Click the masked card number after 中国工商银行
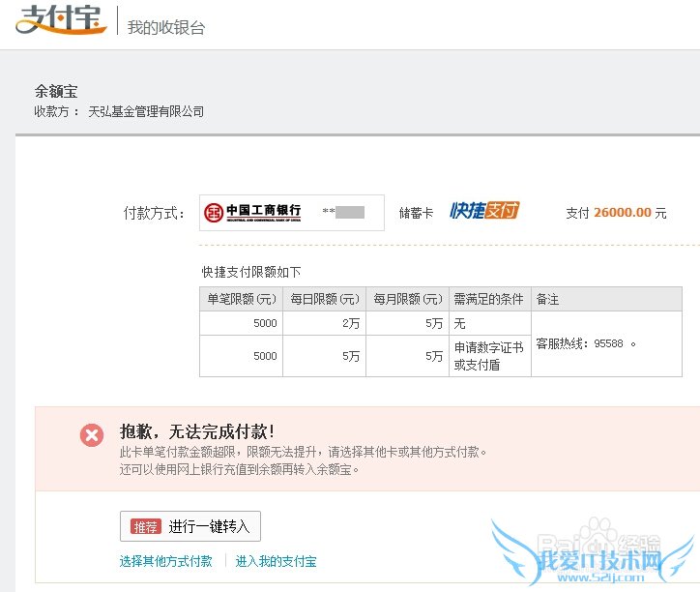This screenshot has height=592, width=700. click(343, 212)
